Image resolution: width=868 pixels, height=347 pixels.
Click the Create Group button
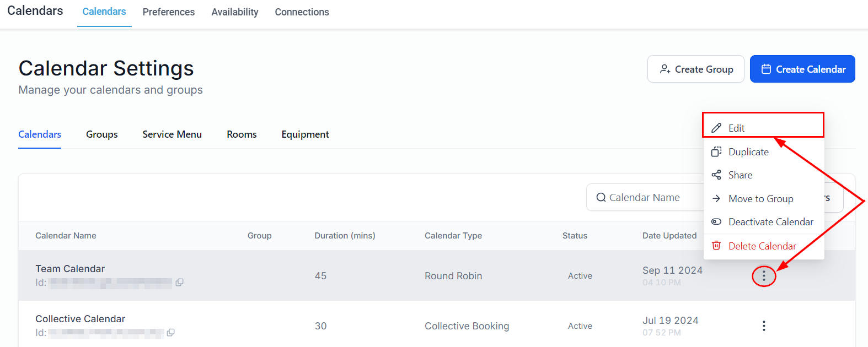pyautogui.click(x=695, y=69)
